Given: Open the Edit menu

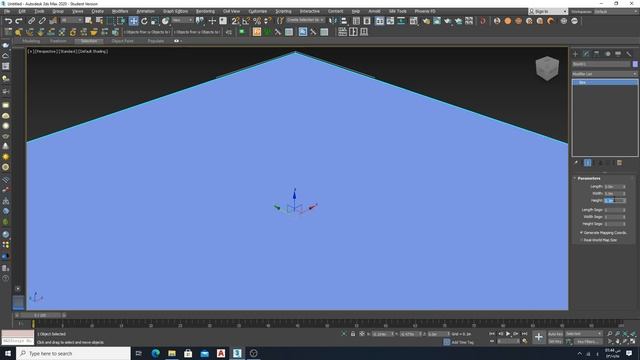Looking at the screenshot, I should (x=22, y=11).
